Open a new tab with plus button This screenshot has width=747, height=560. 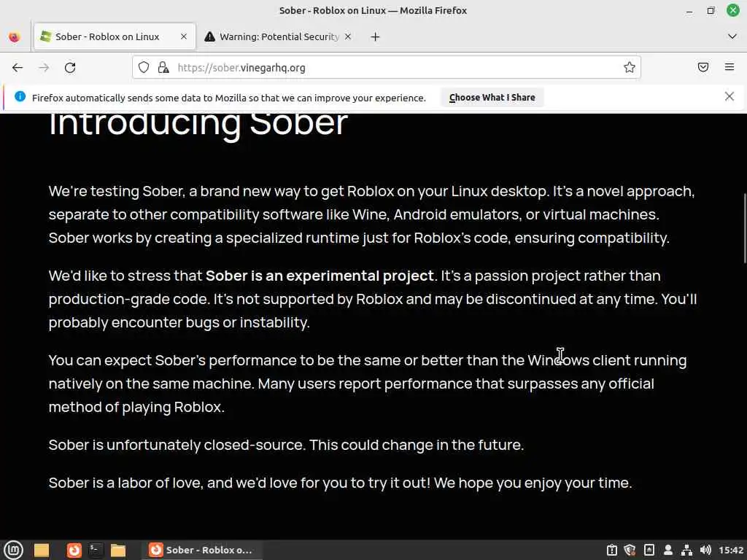click(x=376, y=36)
